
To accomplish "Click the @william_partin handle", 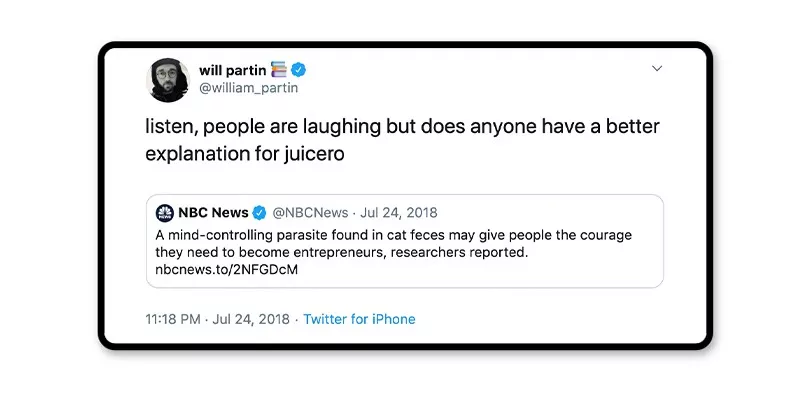I will pyautogui.click(x=248, y=88).
